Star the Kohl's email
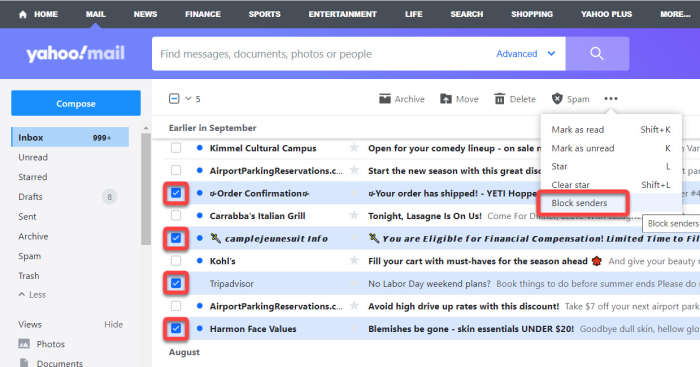The width and height of the screenshot is (700, 367). tap(354, 261)
